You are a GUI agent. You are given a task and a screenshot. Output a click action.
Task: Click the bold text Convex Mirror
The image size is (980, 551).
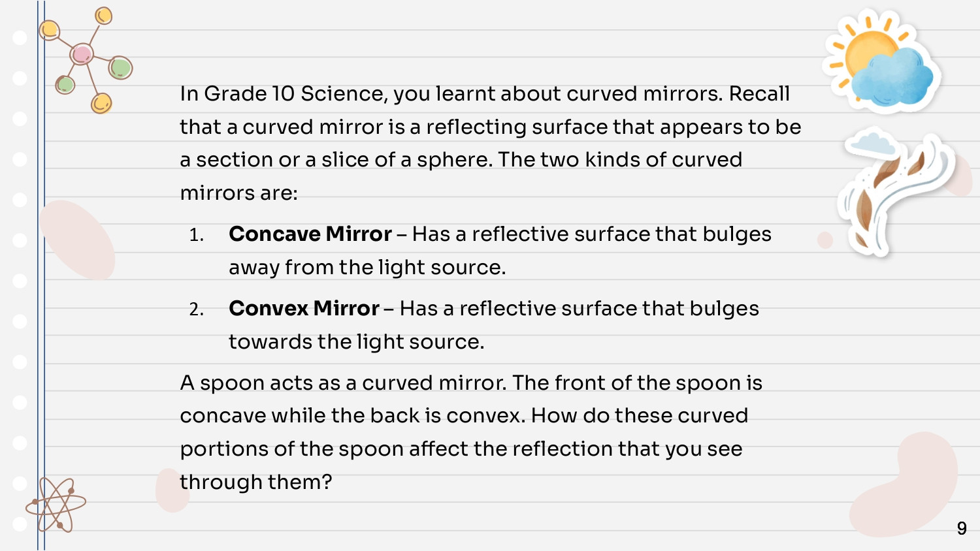point(304,308)
